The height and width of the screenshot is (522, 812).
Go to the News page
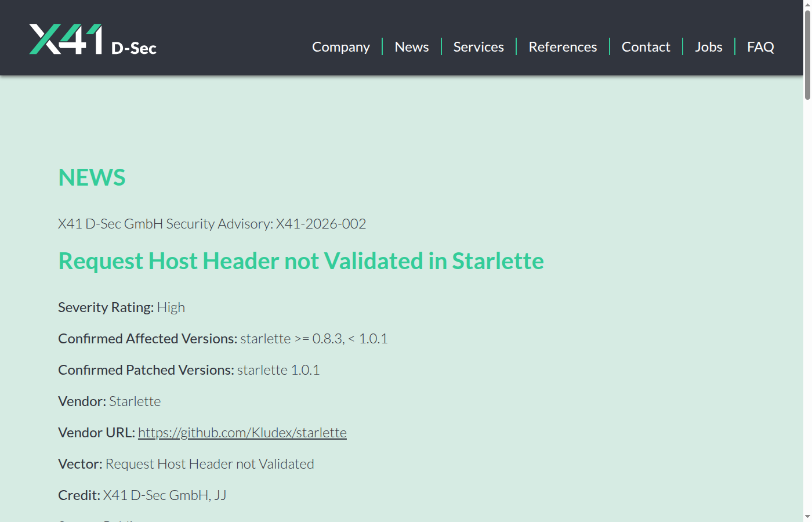point(412,47)
